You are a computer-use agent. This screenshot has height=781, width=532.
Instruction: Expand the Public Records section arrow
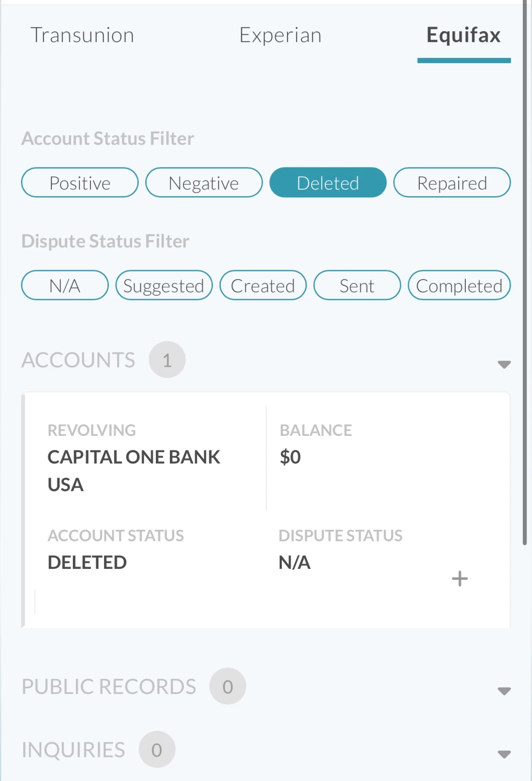[x=504, y=691]
